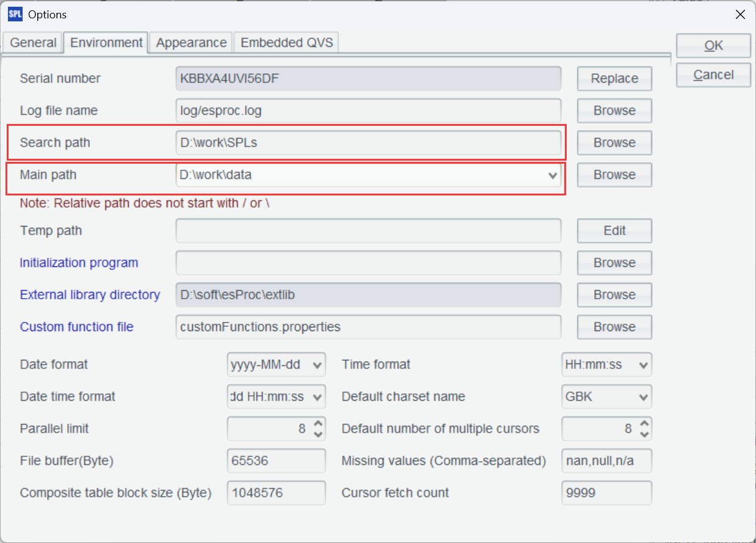Decrease the default number of multiple cursors
Screen dimensions: 756x543
[x=645, y=434]
